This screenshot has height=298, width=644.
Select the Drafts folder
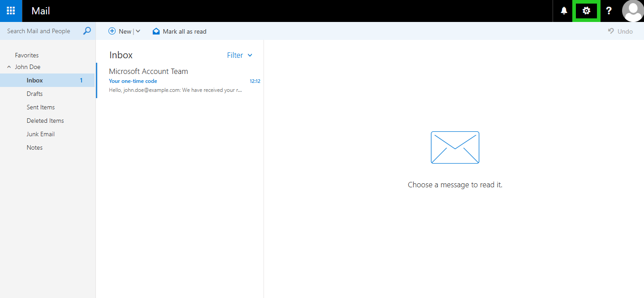35,93
